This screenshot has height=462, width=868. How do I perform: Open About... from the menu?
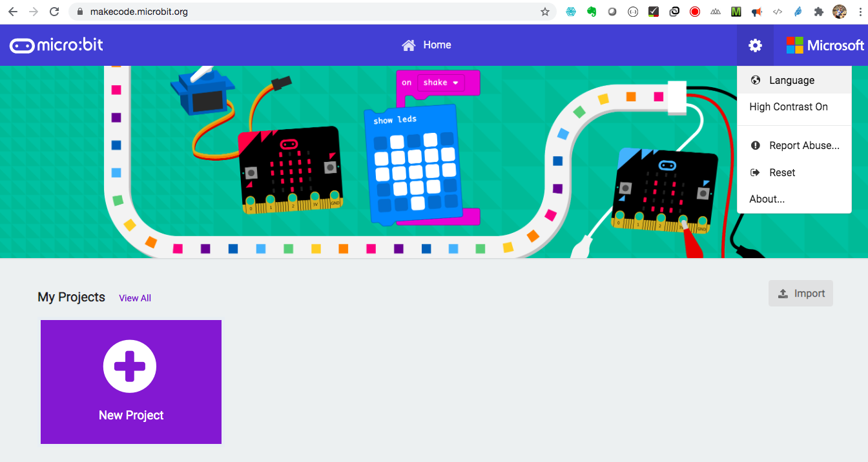coord(794,199)
